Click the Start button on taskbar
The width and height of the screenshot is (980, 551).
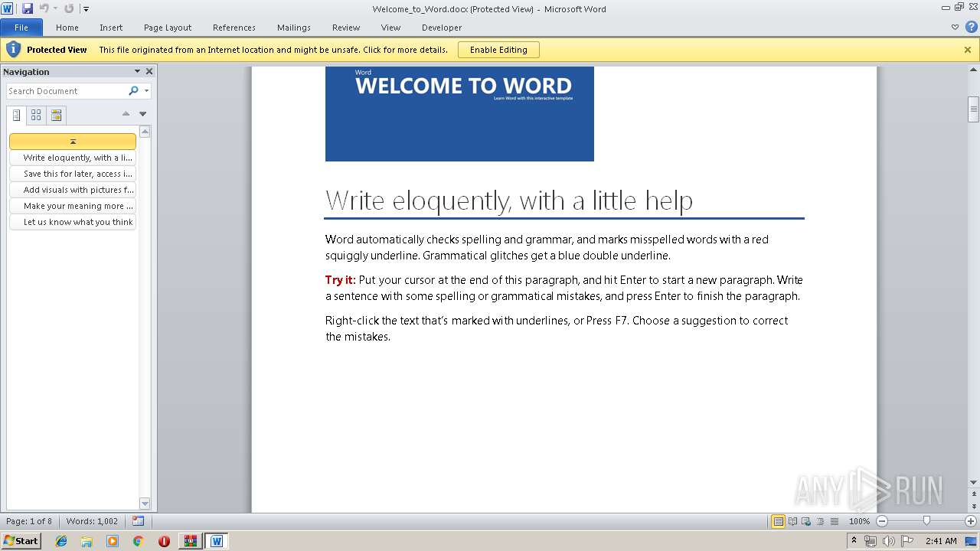21,540
